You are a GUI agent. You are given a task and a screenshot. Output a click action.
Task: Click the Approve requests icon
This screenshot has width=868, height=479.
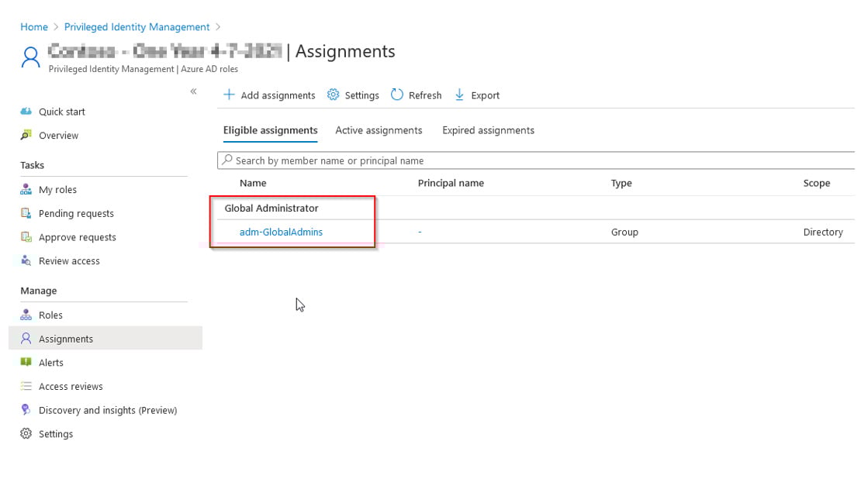[x=26, y=236]
